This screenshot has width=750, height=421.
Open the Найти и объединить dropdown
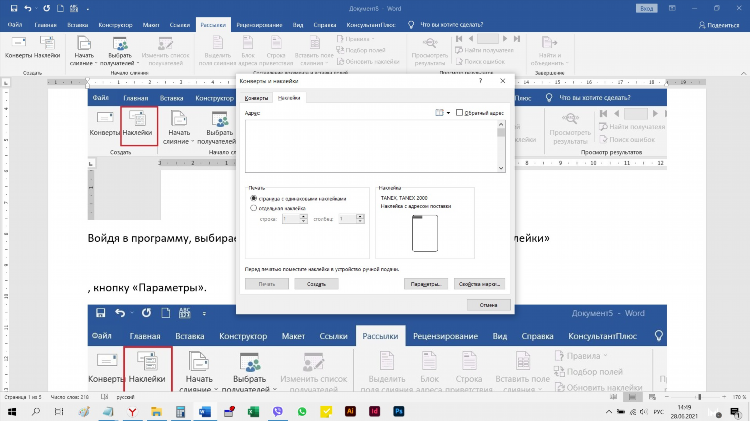click(550, 51)
